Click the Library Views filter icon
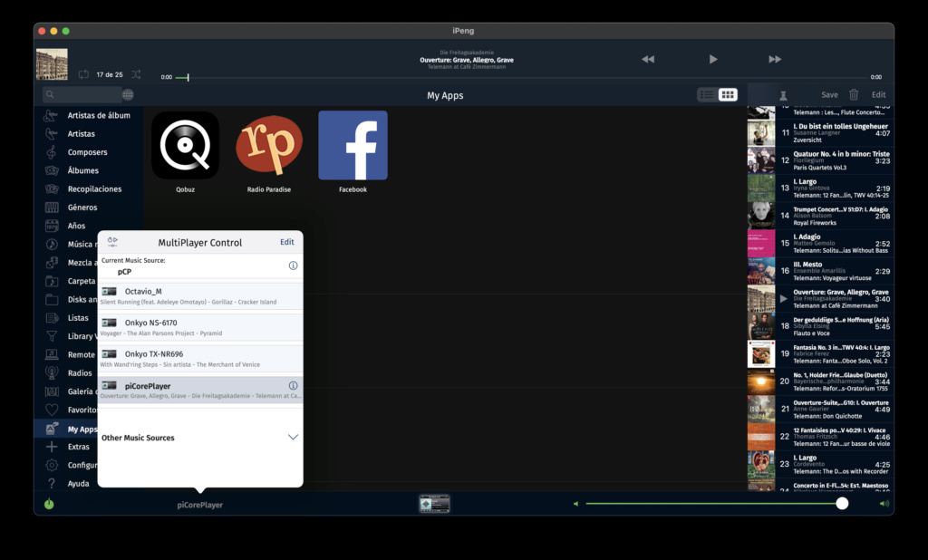The width and height of the screenshot is (928, 560). (52, 336)
